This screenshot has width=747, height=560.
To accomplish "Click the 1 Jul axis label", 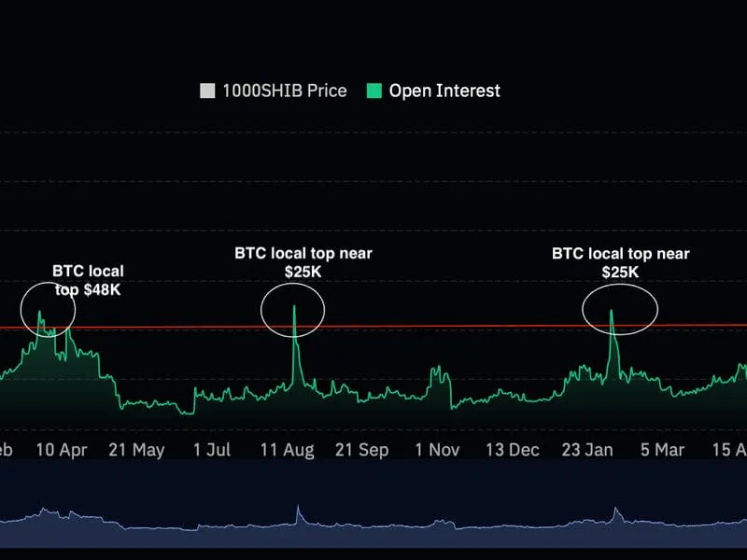I will point(212,450).
